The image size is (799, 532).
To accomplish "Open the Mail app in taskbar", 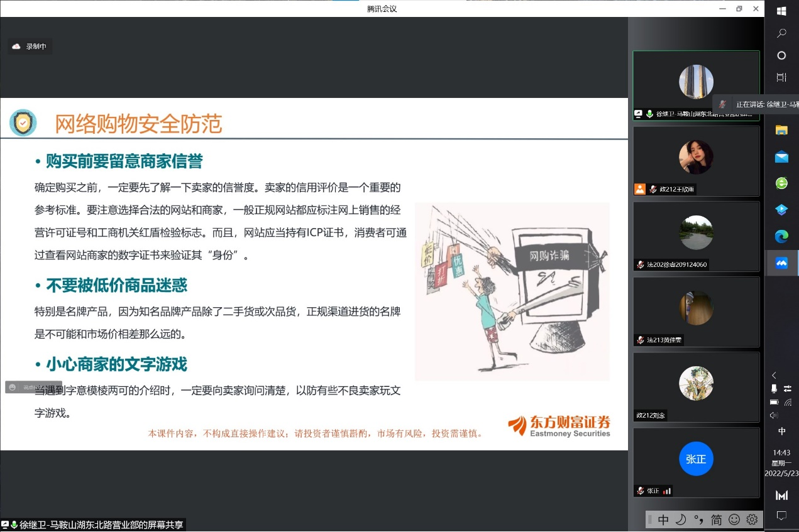I will 781,157.
